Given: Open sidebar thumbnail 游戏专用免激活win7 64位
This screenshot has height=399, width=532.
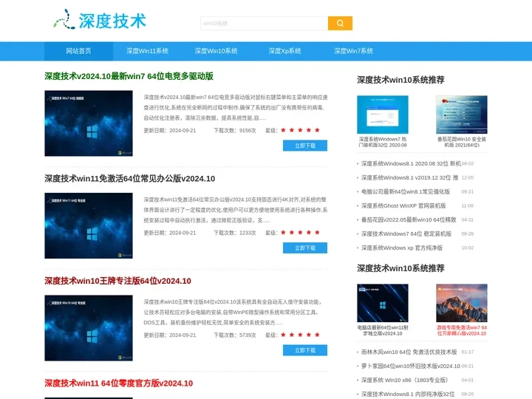Looking at the screenshot, I should coord(462,303).
